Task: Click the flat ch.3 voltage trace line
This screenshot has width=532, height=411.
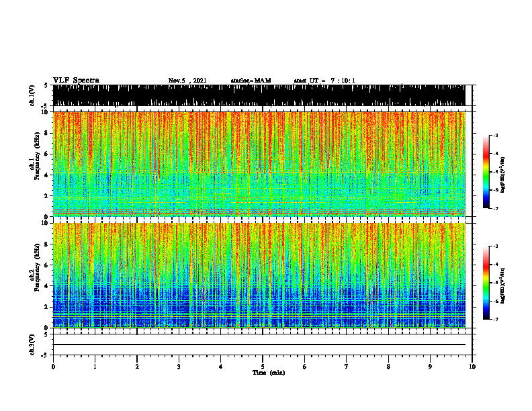Action: coord(259,345)
